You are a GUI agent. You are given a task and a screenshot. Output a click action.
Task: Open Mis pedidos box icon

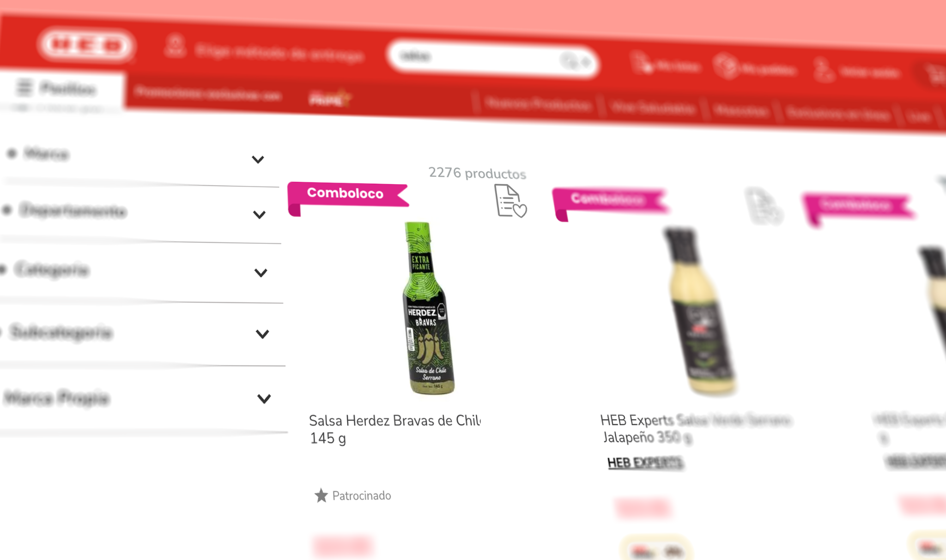tap(725, 66)
